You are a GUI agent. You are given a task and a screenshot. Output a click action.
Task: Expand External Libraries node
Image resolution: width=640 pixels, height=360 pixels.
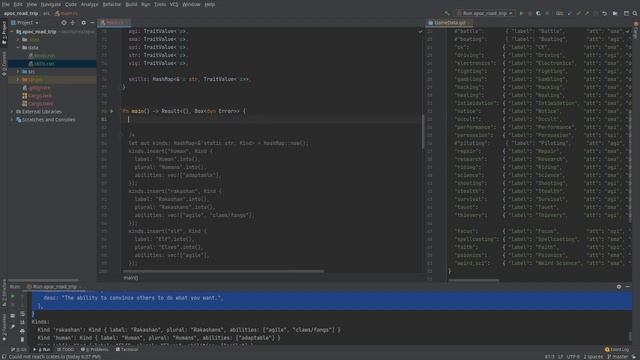[12, 111]
